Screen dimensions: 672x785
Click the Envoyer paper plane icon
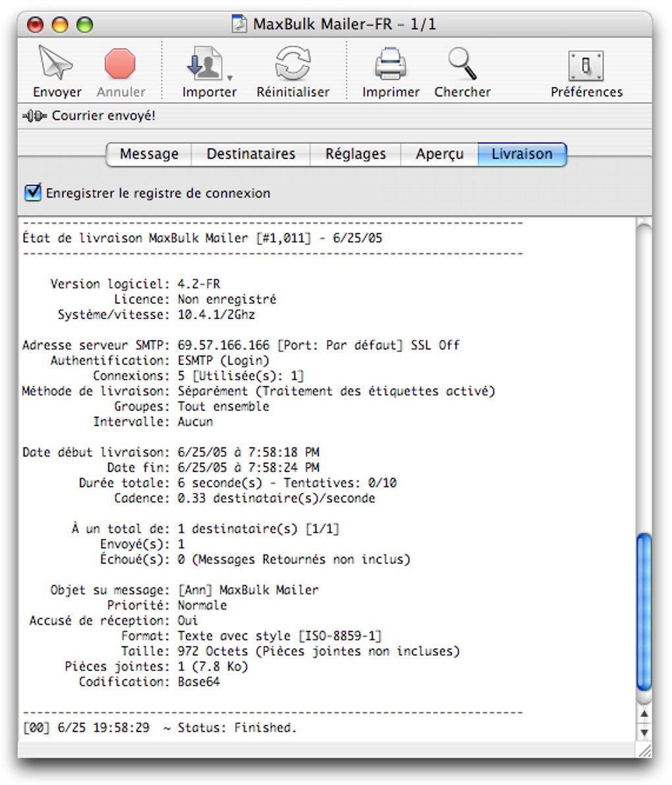click(56, 63)
